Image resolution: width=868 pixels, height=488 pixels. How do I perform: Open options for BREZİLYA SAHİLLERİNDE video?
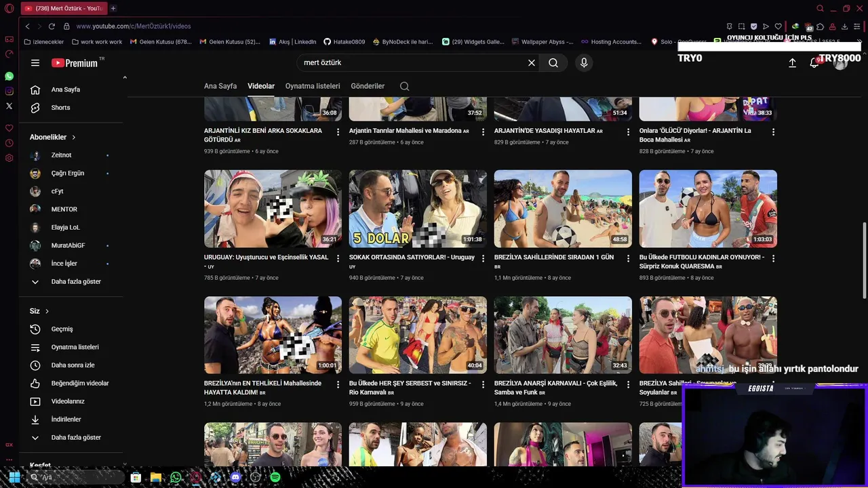click(x=629, y=258)
